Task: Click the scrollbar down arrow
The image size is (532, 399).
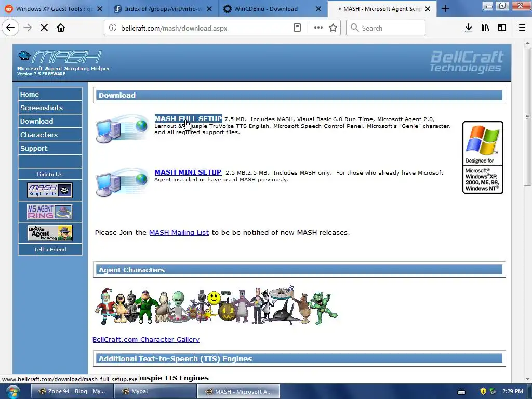Action: [x=527, y=379]
